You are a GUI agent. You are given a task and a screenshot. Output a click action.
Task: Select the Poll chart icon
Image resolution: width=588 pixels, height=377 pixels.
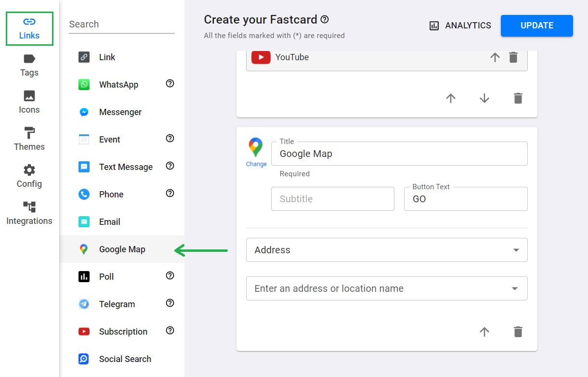[84, 277]
